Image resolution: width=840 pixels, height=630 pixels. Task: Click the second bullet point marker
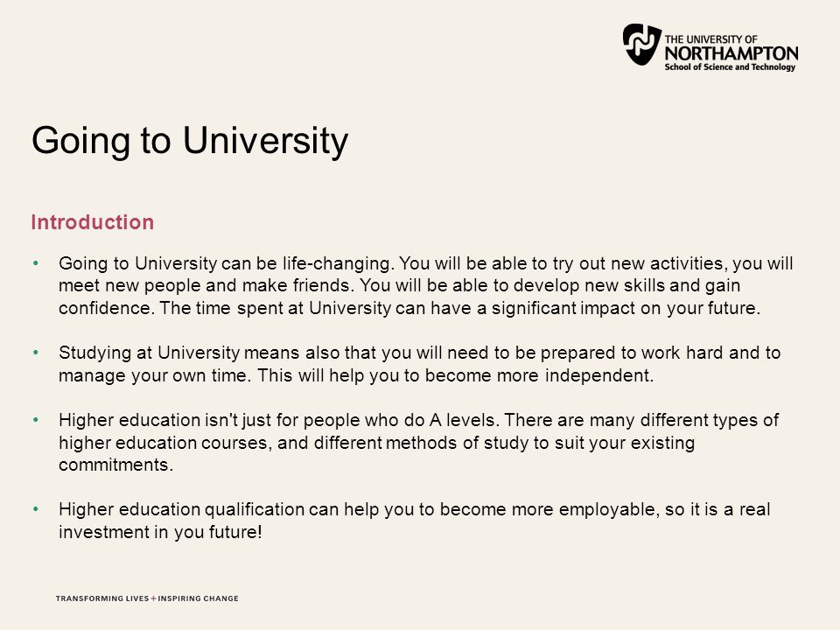pos(36,353)
